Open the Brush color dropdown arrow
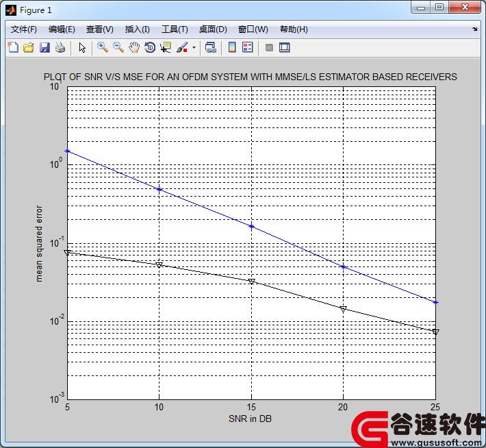The image size is (486, 448). (194, 48)
